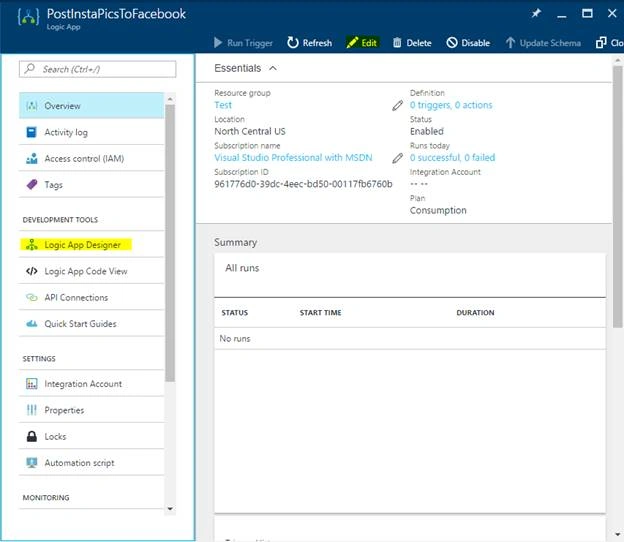The width and height of the screenshot is (624, 542).
Task: Open the Overview menu item
Action: click(x=91, y=106)
